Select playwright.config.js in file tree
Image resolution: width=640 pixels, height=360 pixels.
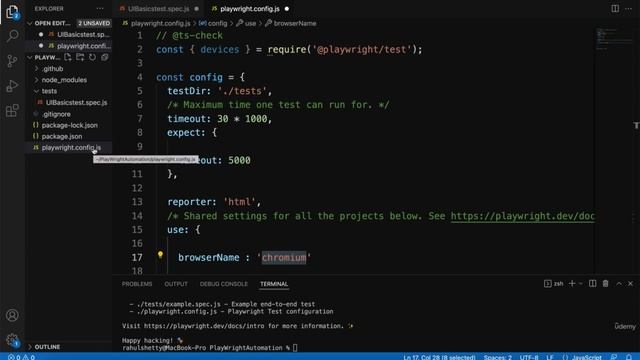[x=71, y=148]
